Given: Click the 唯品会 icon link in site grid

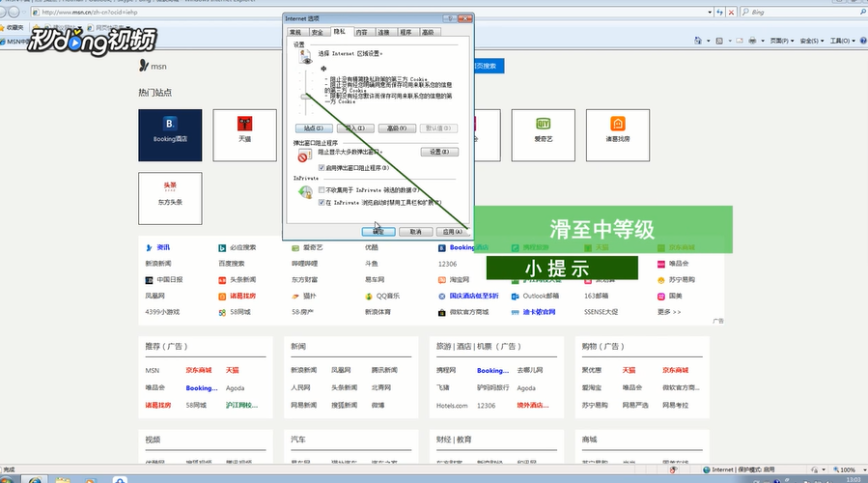Looking at the screenshot, I should [x=661, y=264].
